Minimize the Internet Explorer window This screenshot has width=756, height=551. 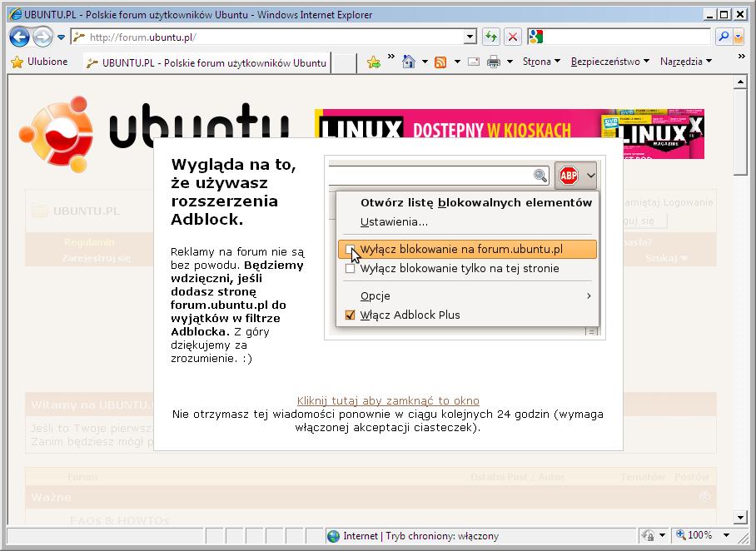[x=709, y=14]
